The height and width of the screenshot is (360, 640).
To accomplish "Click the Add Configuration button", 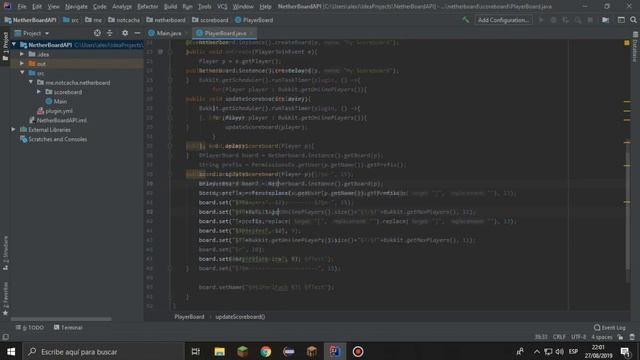I will coord(503,20).
